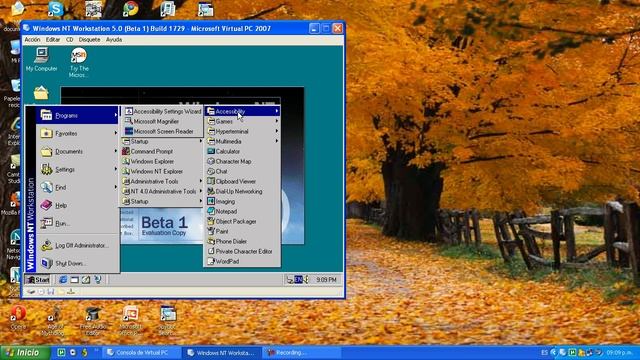Image resolution: width=640 pixels, height=360 pixels.
Task: Click the host Inicio button
Action: (25, 352)
